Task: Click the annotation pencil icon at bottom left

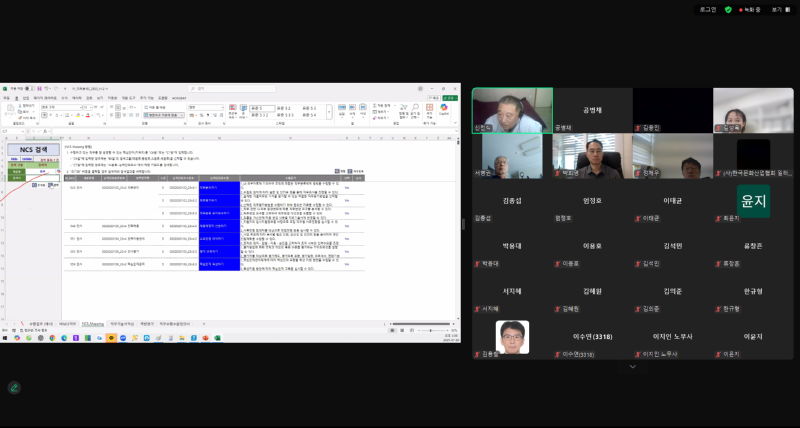Action: pyautogui.click(x=14, y=387)
